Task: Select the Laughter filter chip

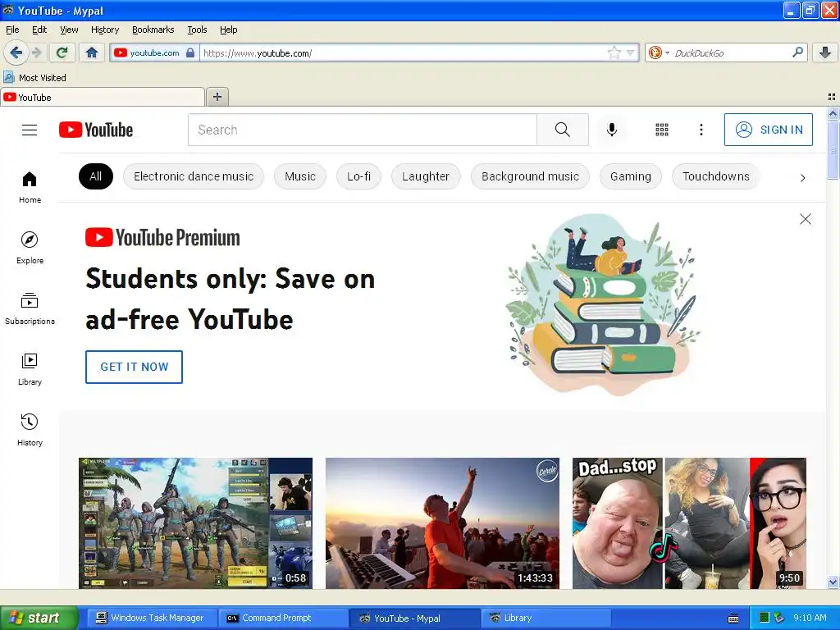Action: tap(426, 176)
